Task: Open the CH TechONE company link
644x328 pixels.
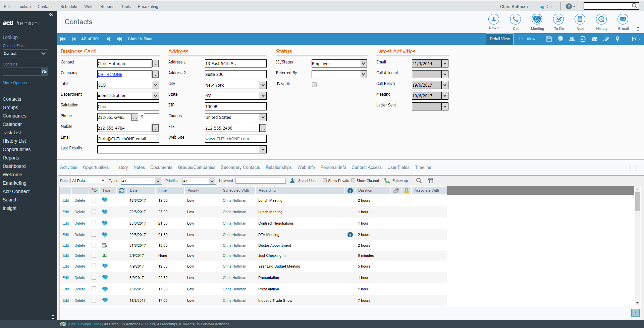Action: 110,74
